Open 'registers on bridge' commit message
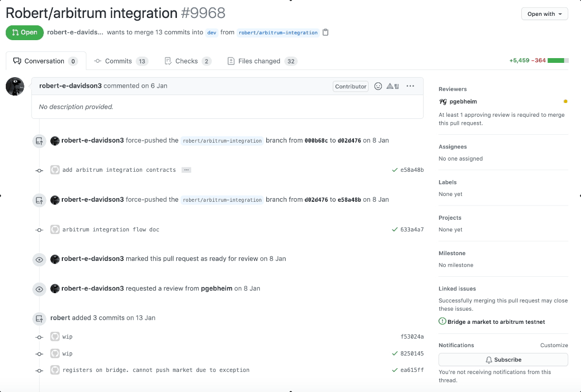 156,370
